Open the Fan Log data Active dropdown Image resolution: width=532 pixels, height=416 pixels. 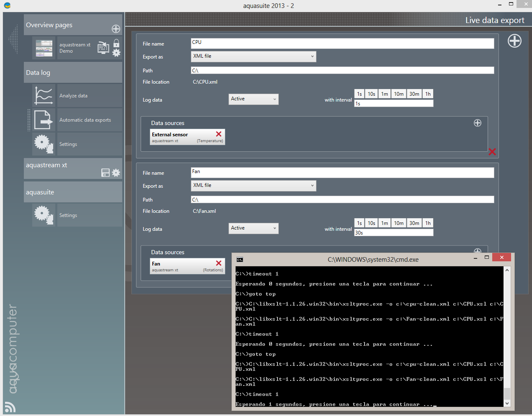click(253, 228)
